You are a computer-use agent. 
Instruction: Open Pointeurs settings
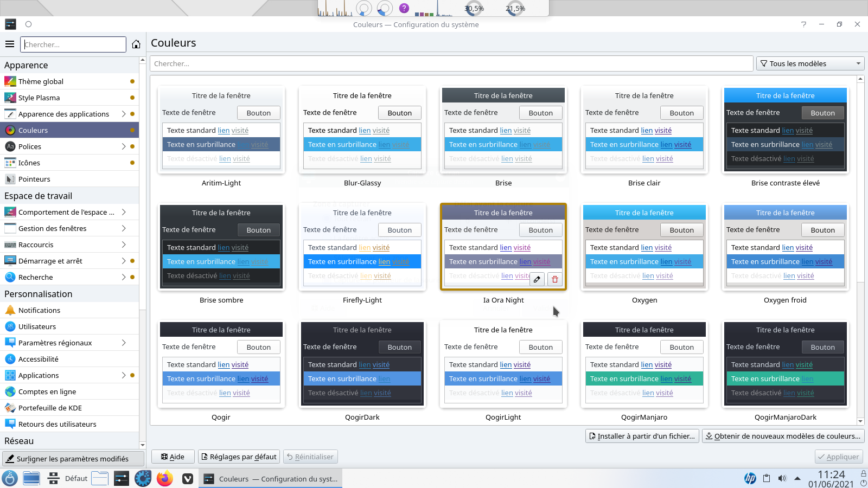pos(69,179)
